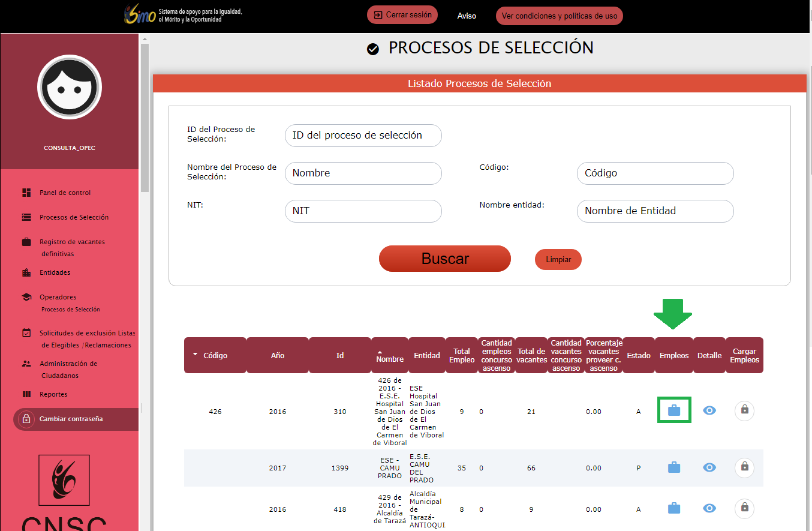Viewport: 812px width, 531px height.
Task: Sort table by Código column arrow
Action: pyautogui.click(x=195, y=355)
